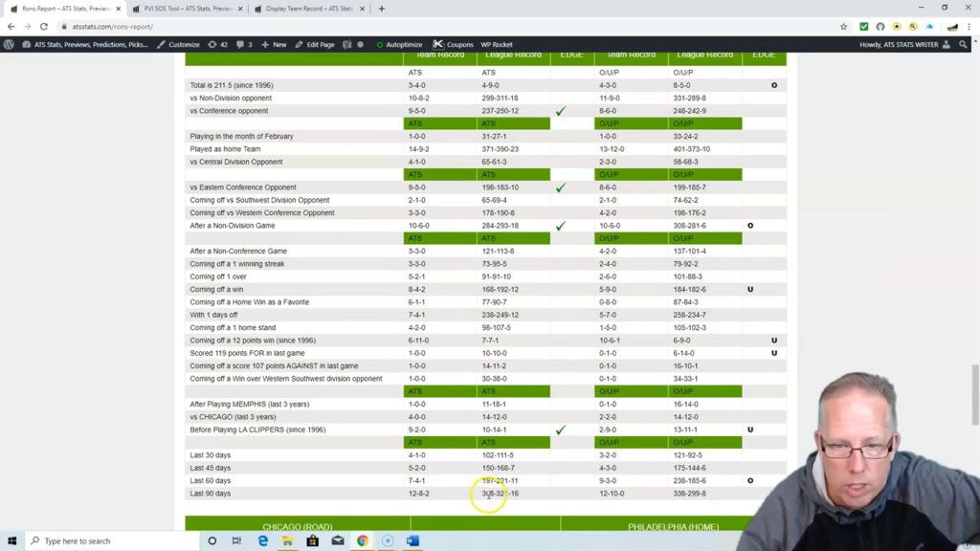Screen dimensions: 980x551
Task: Click 'Total is 211.5 (since 1996)' row
Action: pos(485,85)
